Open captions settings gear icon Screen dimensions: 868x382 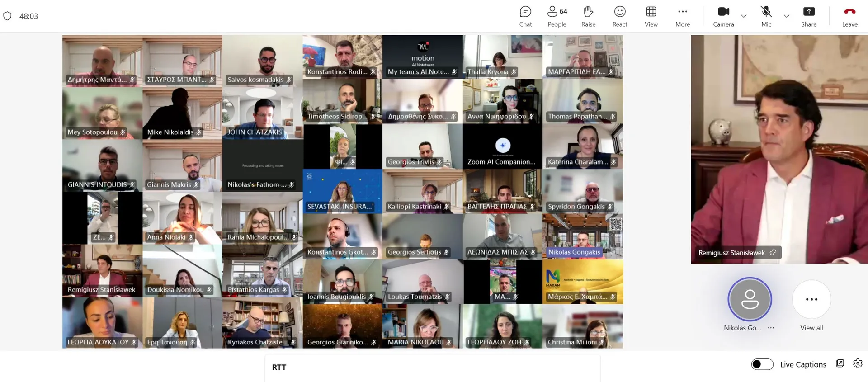point(858,363)
